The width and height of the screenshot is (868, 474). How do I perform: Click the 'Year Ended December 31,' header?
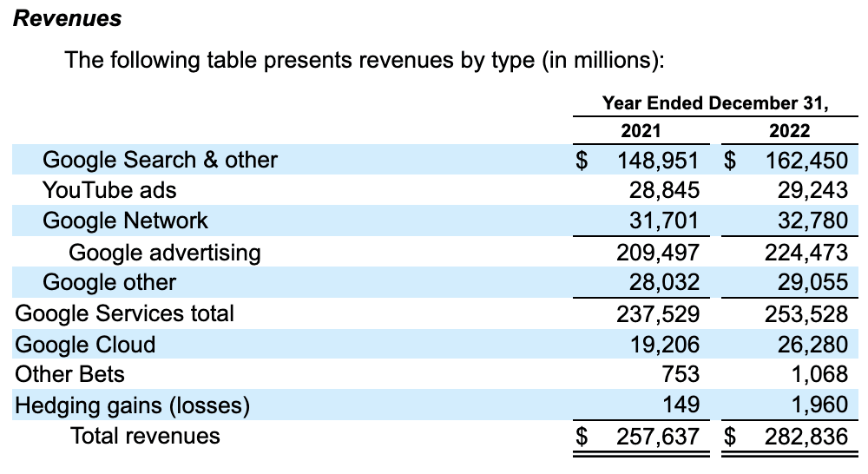click(x=715, y=103)
